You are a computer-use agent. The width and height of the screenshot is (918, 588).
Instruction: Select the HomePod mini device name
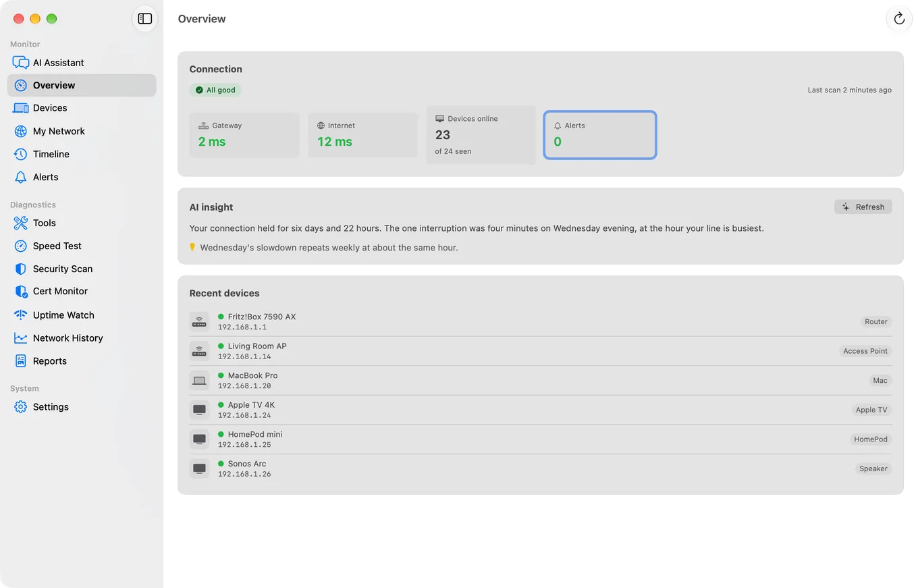point(255,434)
